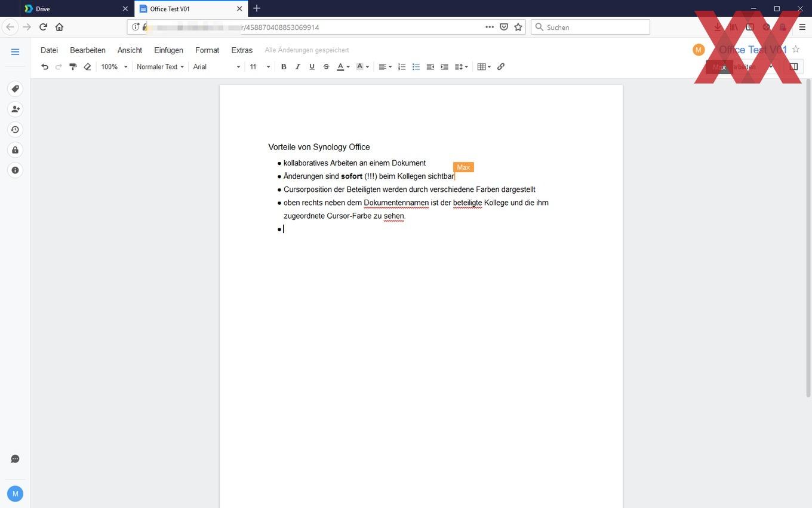
Task: Save page to Pocket
Action: coord(504,27)
